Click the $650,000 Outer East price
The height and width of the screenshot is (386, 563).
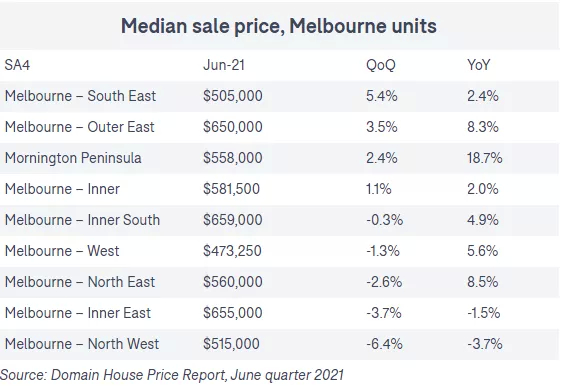pos(233,127)
